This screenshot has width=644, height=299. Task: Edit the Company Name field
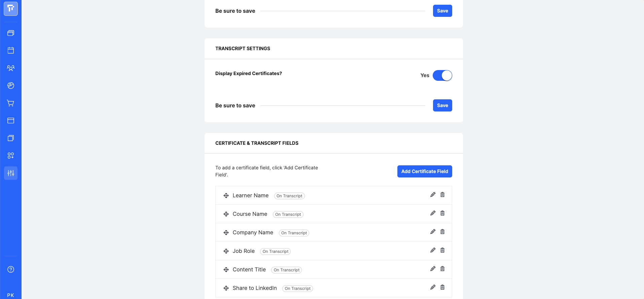[433, 232]
